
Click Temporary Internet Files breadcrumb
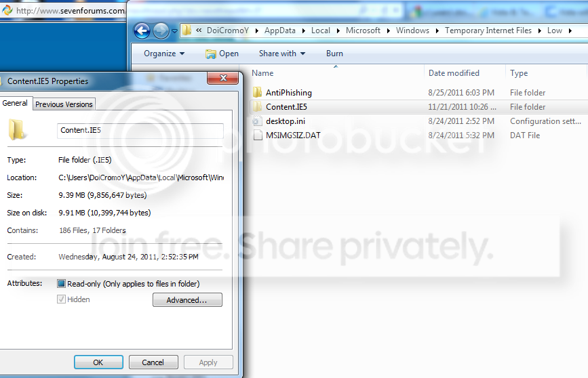coord(488,30)
